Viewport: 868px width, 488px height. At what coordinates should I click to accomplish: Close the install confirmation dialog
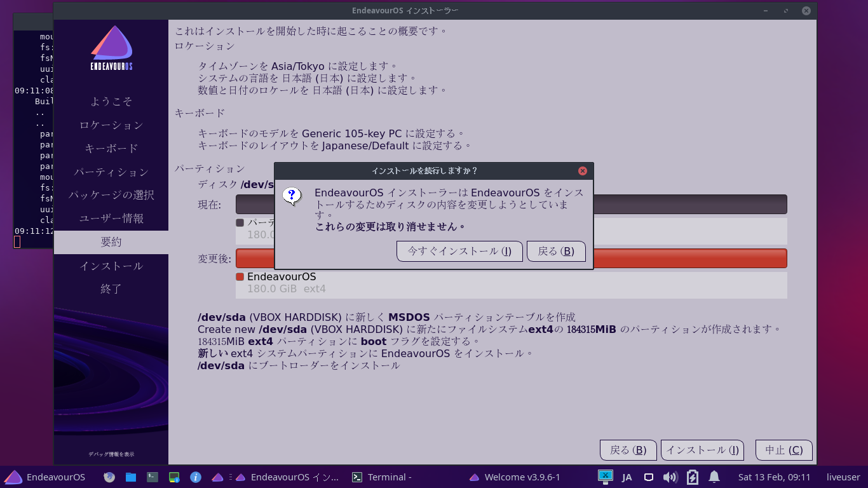(583, 171)
